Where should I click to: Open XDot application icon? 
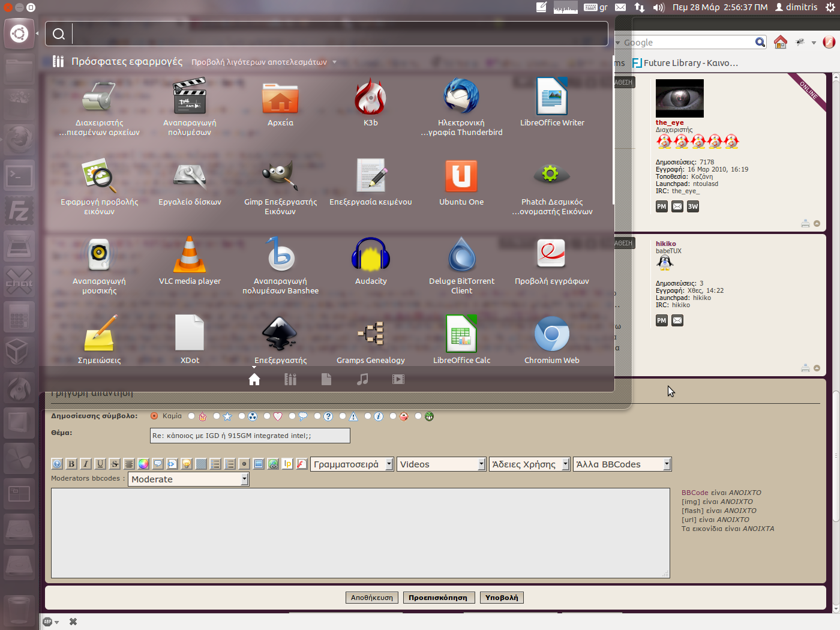(x=190, y=334)
